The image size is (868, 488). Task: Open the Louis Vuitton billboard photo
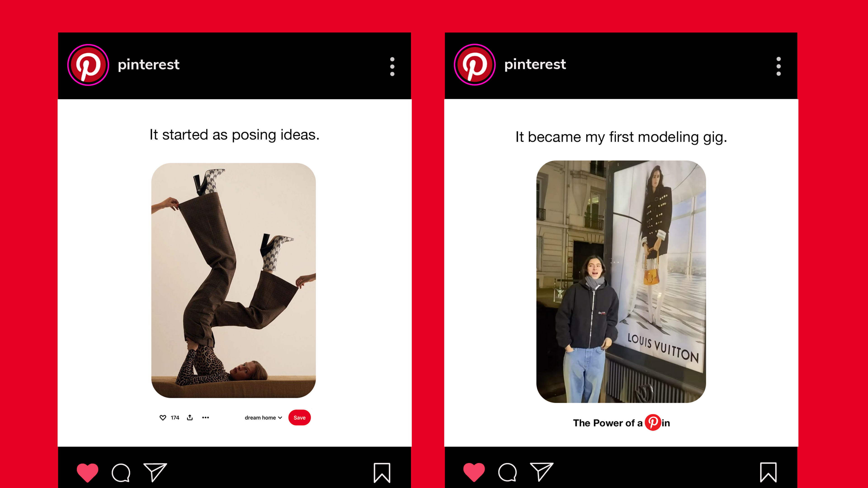[x=621, y=282]
